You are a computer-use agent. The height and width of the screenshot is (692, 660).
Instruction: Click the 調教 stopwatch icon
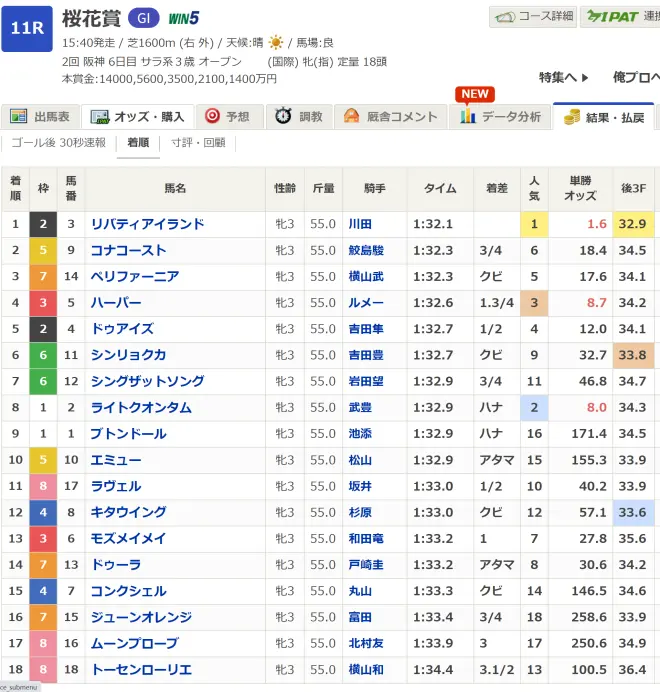click(x=283, y=117)
